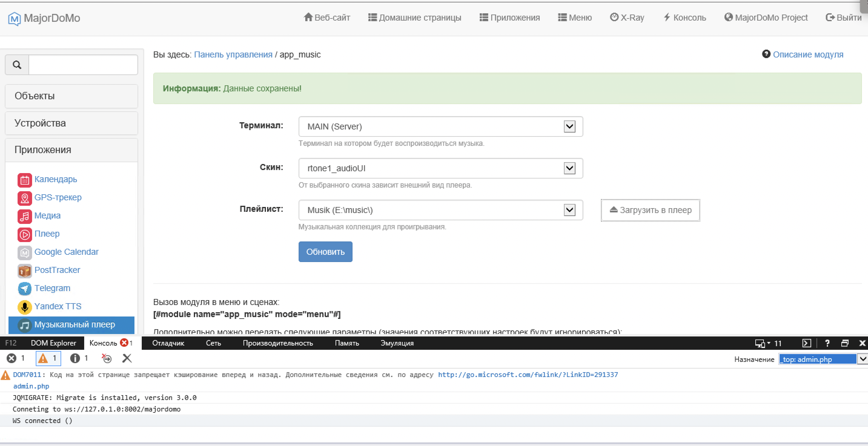Click the search magnifier icon
The image size is (868, 446).
[x=17, y=65]
